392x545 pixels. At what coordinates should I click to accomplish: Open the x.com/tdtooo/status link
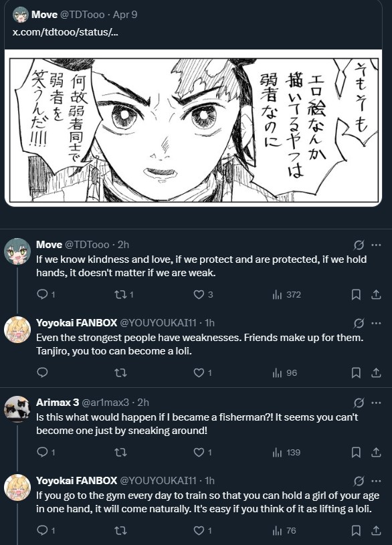coord(65,32)
